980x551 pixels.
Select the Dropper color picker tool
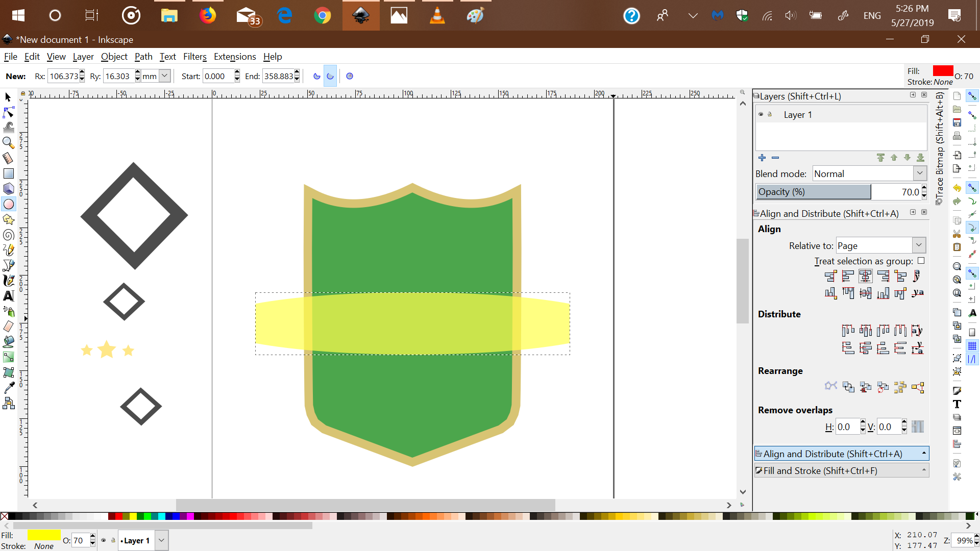(9, 388)
